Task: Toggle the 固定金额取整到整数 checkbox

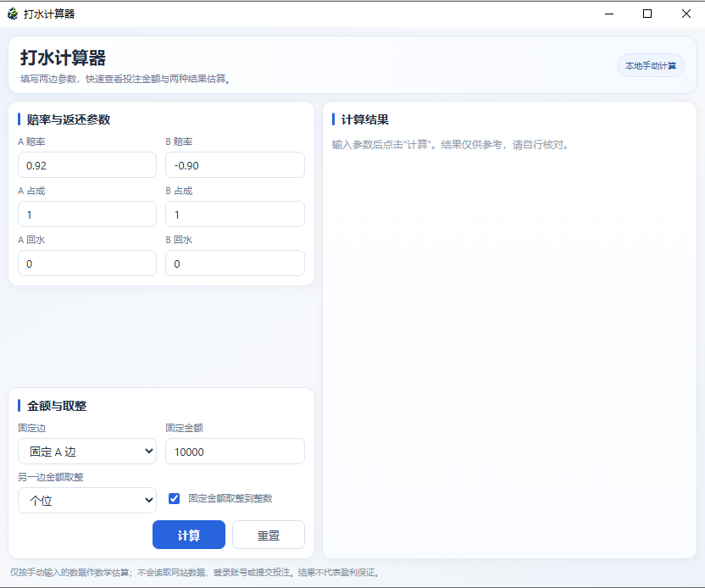Action: coord(174,498)
